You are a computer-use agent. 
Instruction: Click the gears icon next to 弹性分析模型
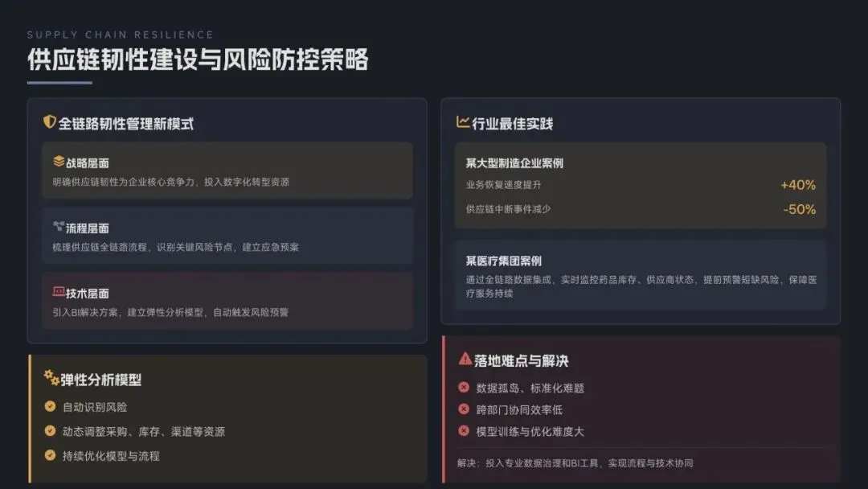click(x=51, y=377)
